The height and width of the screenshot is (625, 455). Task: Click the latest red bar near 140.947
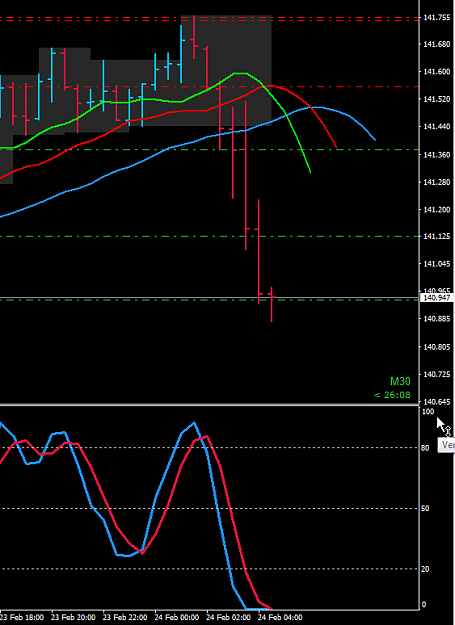pyautogui.click(x=271, y=304)
